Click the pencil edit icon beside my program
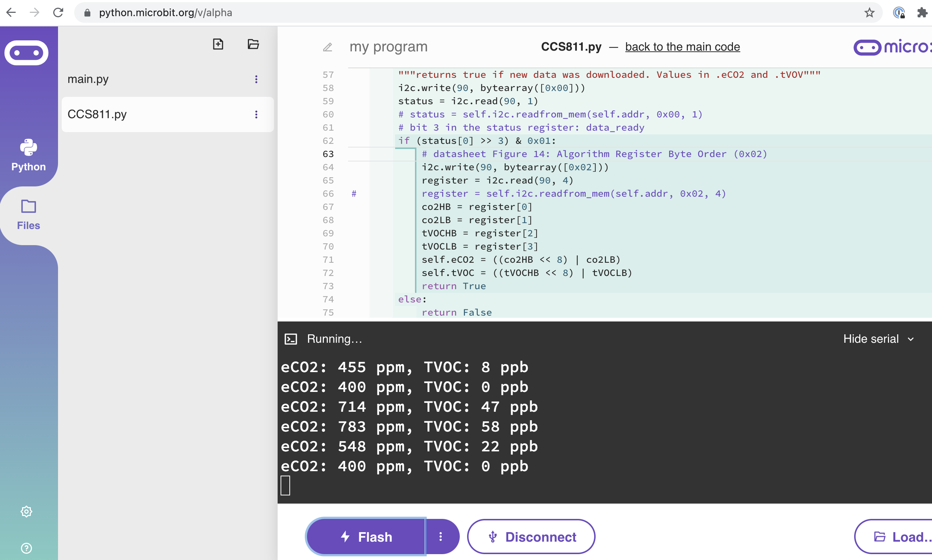The width and height of the screenshot is (932, 560). (328, 47)
